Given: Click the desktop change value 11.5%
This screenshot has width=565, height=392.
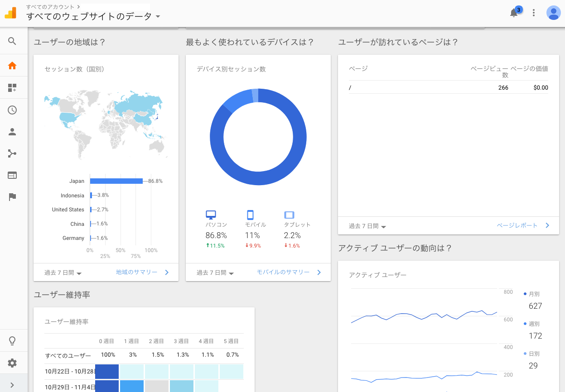Looking at the screenshot, I should point(215,246).
